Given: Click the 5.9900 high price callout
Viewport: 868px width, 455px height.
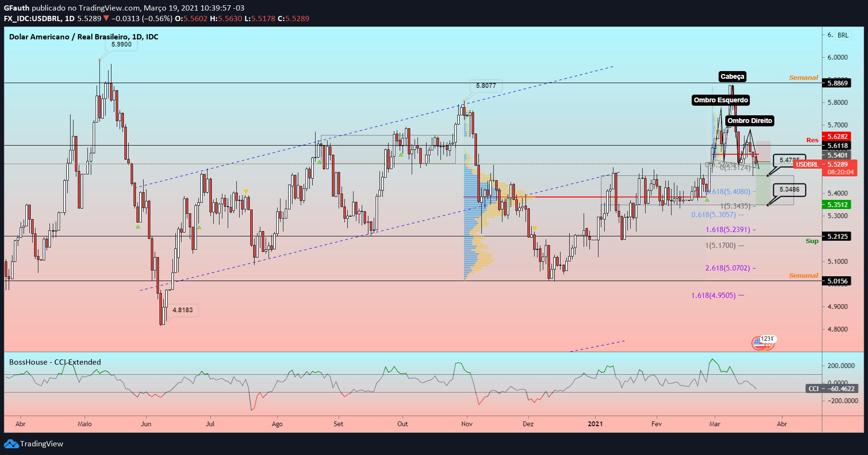Looking at the screenshot, I should tap(121, 44).
